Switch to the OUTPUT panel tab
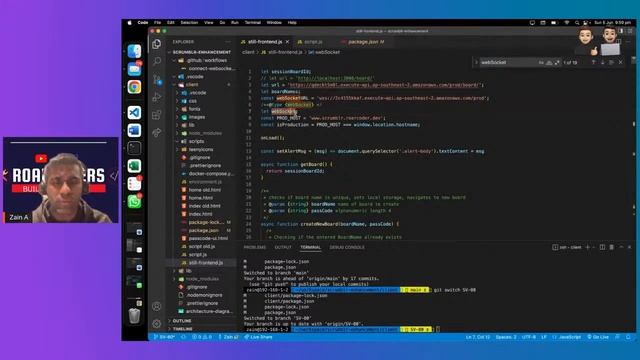Viewport: 640px width, 360px height. (x=283, y=247)
